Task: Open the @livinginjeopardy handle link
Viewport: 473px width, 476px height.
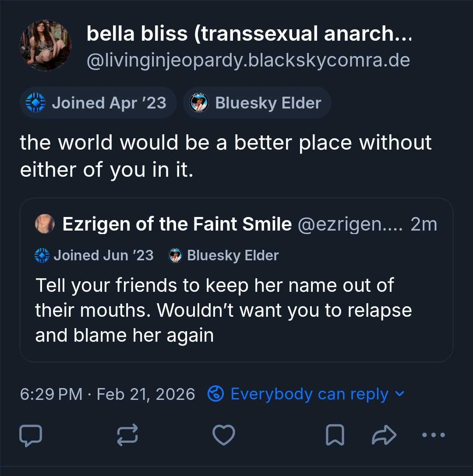Action: tap(248, 60)
